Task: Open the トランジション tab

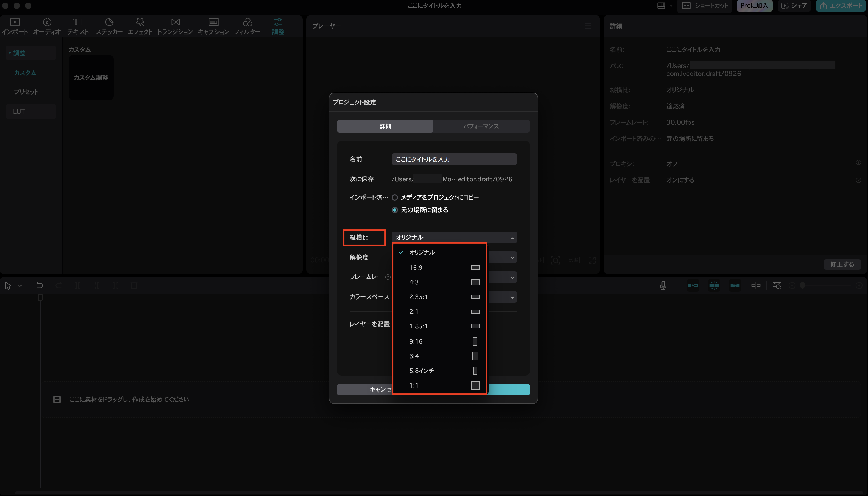Action: point(175,26)
